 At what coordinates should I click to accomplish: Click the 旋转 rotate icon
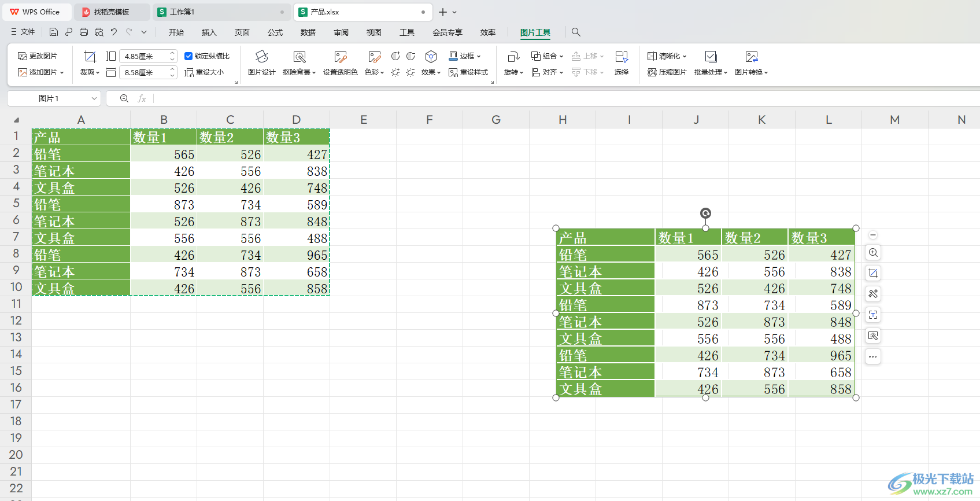pyautogui.click(x=513, y=57)
